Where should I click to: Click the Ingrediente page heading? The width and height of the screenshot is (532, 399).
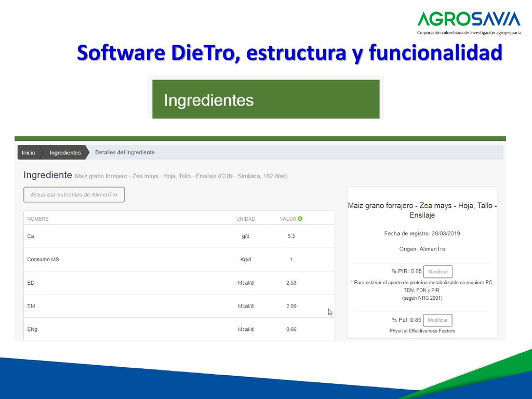[x=48, y=175]
